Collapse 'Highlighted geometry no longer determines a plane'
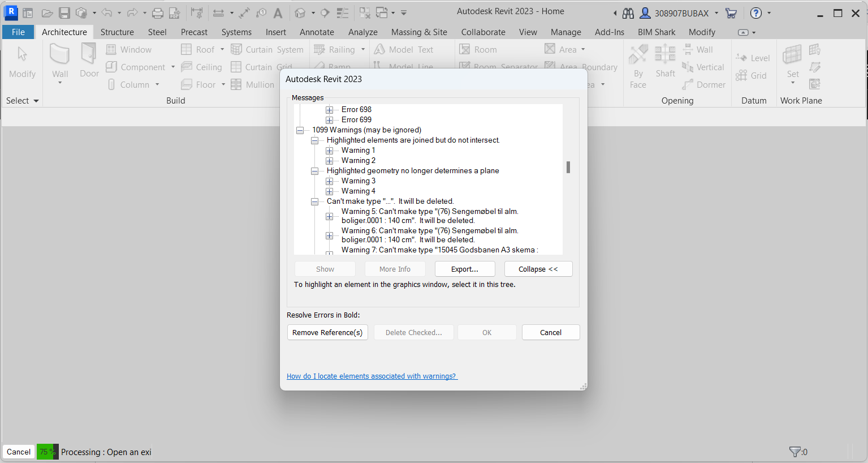868x463 pixels. 314,171
